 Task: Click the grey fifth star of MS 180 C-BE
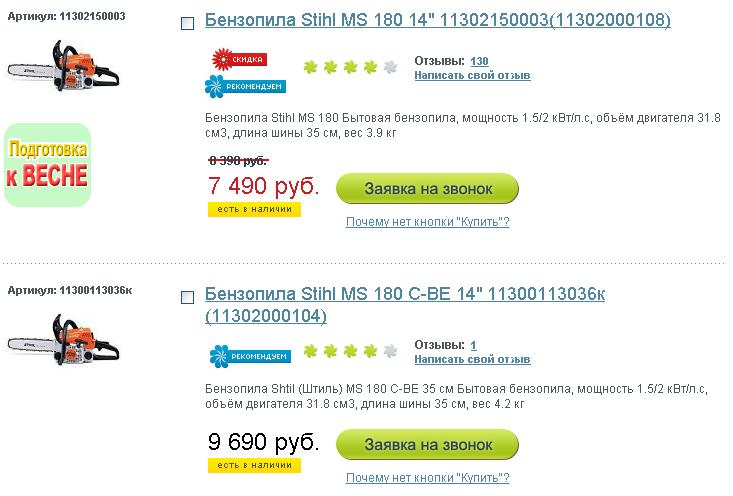pyautogui.click(x=390, y=351)
